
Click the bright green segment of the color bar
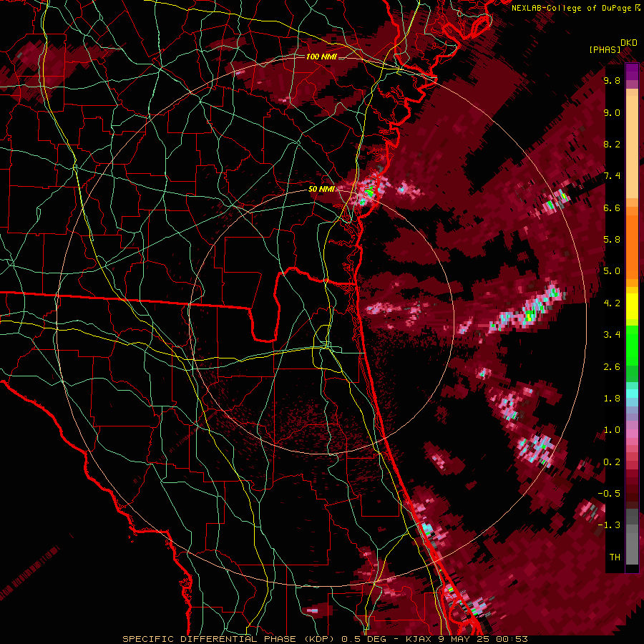coord(632,346)
